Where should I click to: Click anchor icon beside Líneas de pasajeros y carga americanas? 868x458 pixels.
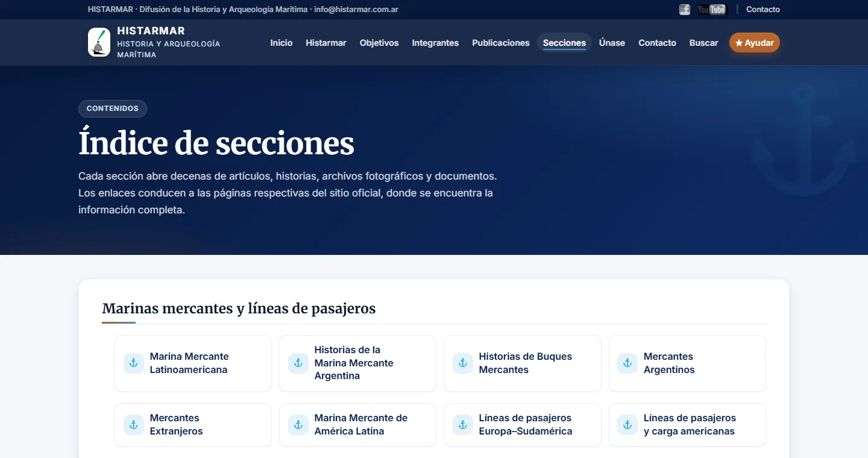[627, 425]
